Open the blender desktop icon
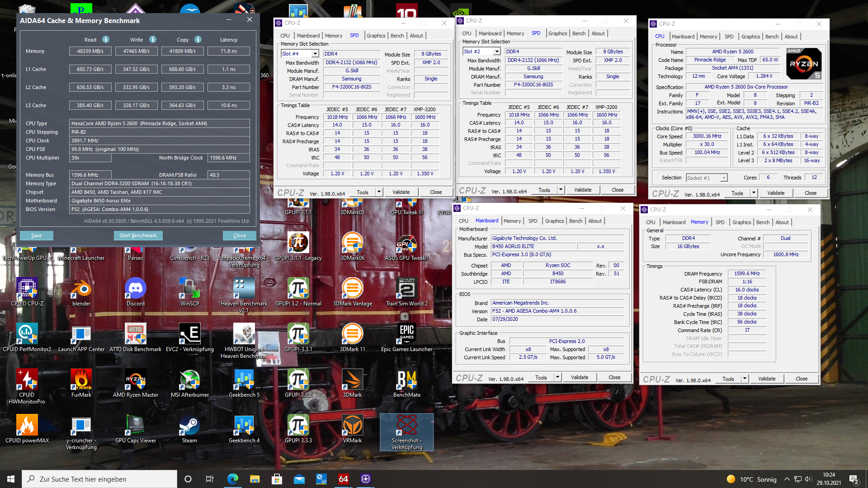868x488 pixels. pyautogui.click(x=81, y=292)
